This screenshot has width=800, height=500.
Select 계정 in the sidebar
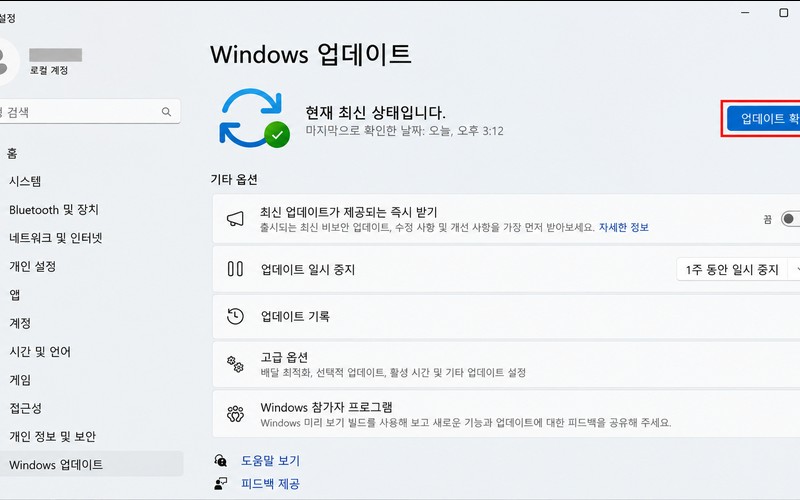click(x=20, y=323)
